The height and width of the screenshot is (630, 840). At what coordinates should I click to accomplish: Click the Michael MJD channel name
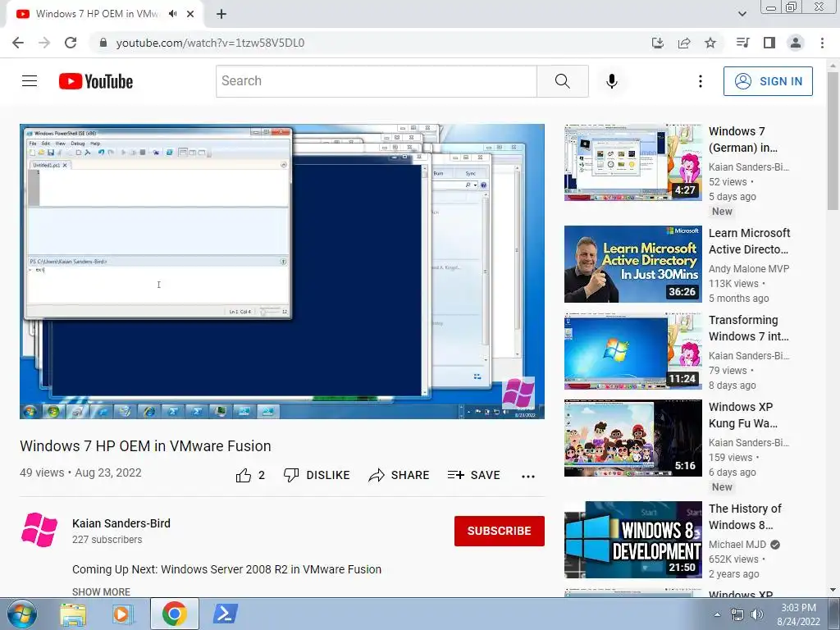point(737,545)
